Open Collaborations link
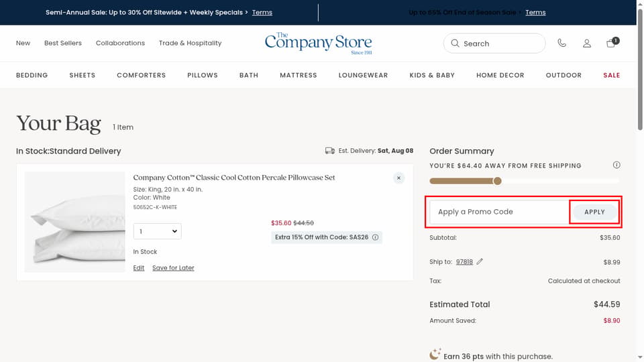Viewport: 644px width, 362px height. click(x=120, y=43)
